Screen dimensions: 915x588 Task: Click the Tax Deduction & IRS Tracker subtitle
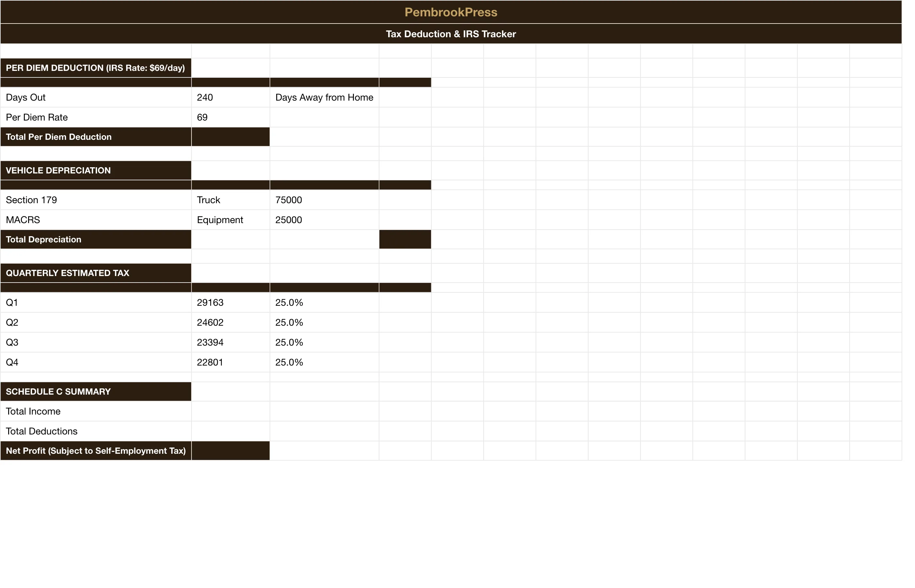451,34
